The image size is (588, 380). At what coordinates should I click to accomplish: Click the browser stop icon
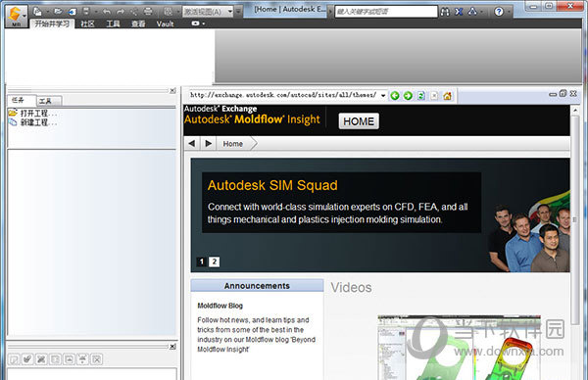click(434, 96)
